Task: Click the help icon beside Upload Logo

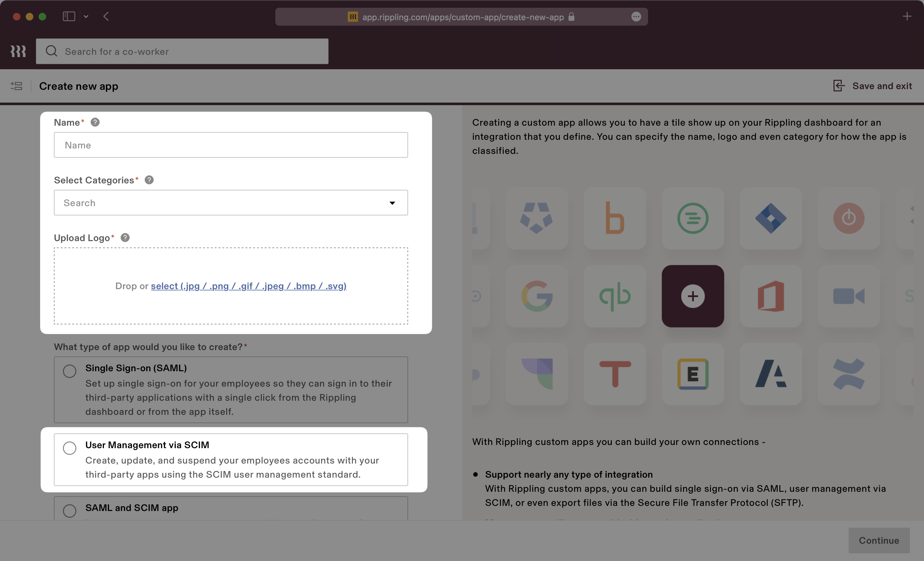Action: [125, 238]
